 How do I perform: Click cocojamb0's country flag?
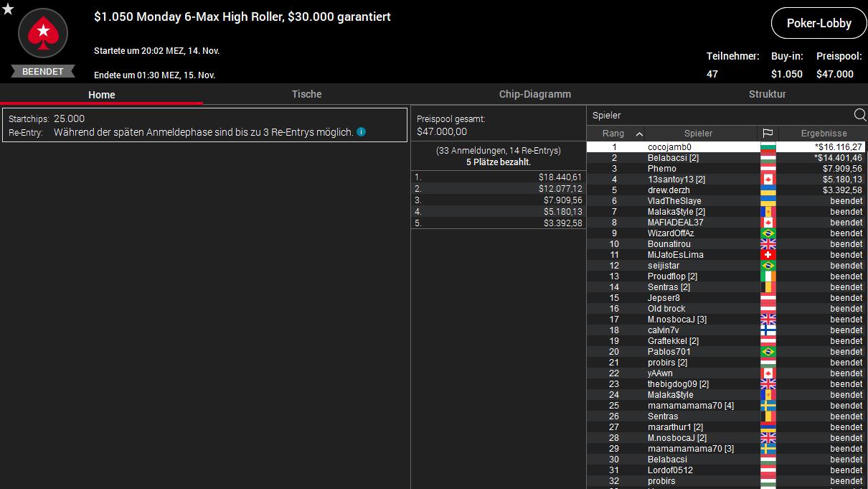click(x=768, y=147)
